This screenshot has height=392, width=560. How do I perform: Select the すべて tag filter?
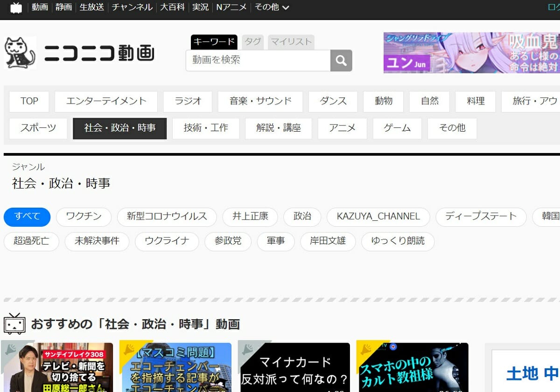pos(27,217)
